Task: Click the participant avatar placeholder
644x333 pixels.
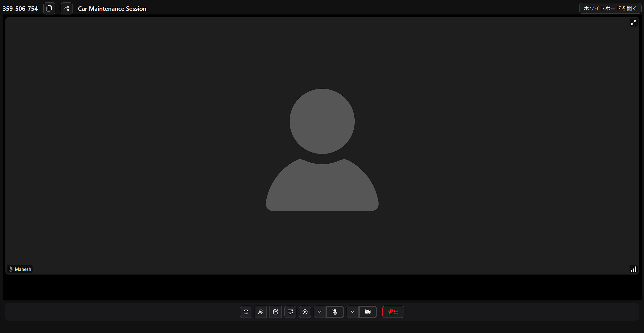Action: [x=322, y=150]
